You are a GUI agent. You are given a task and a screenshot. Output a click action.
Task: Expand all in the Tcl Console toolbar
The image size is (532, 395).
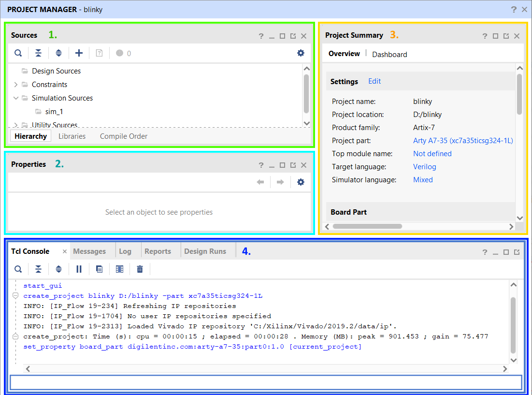[x=58, y=269]
